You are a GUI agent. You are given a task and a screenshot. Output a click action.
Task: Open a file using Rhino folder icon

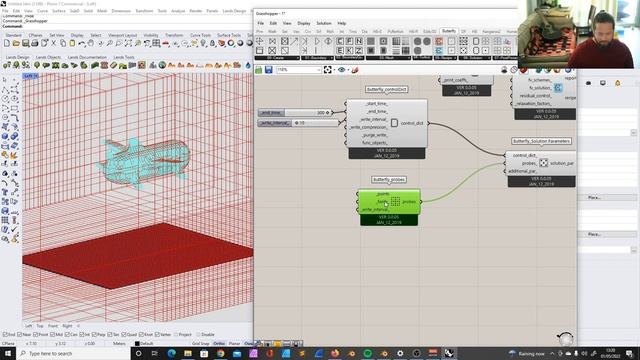click(16, 43)
